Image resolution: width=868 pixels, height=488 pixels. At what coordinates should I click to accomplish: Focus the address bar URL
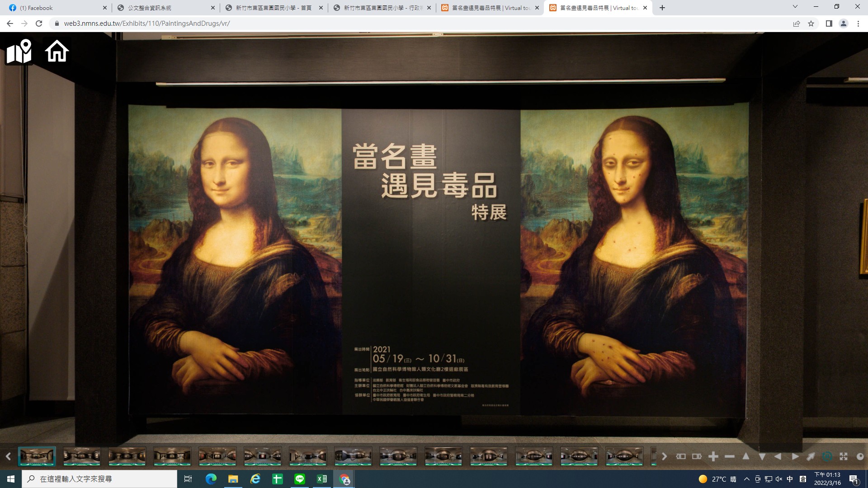[x=147, y=23]
